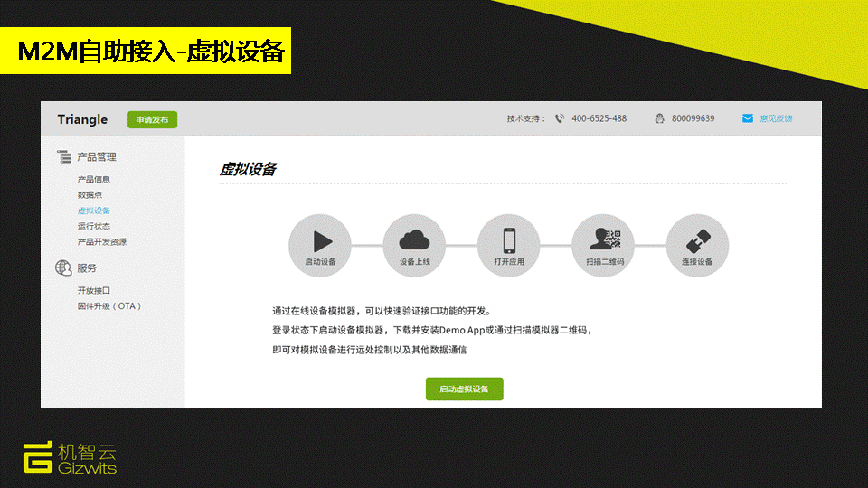Select 固件升级 (OTA) in the sidebar

(x=109, y=305)
